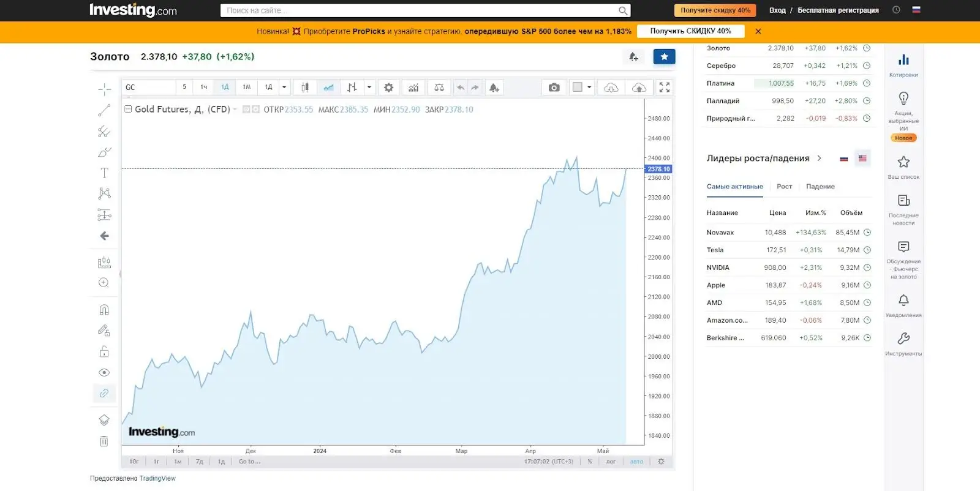Open chart properties gear icon
This screenshot has height=491, width=980.
388,88
